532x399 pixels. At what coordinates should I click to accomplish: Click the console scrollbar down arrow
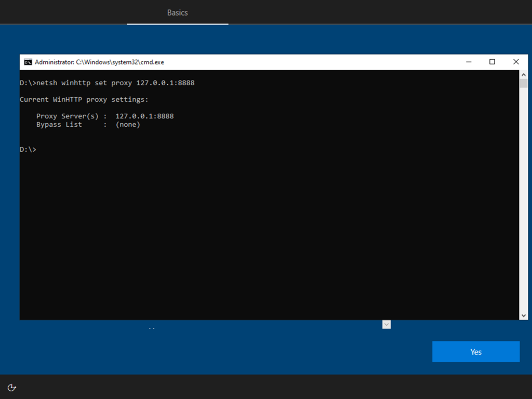click(x=524, y=315)
